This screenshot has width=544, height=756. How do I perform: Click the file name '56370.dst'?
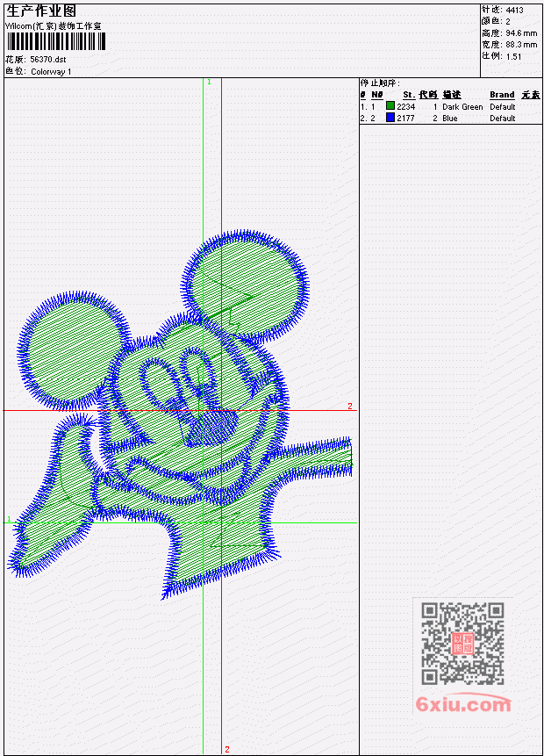[47, 60]
